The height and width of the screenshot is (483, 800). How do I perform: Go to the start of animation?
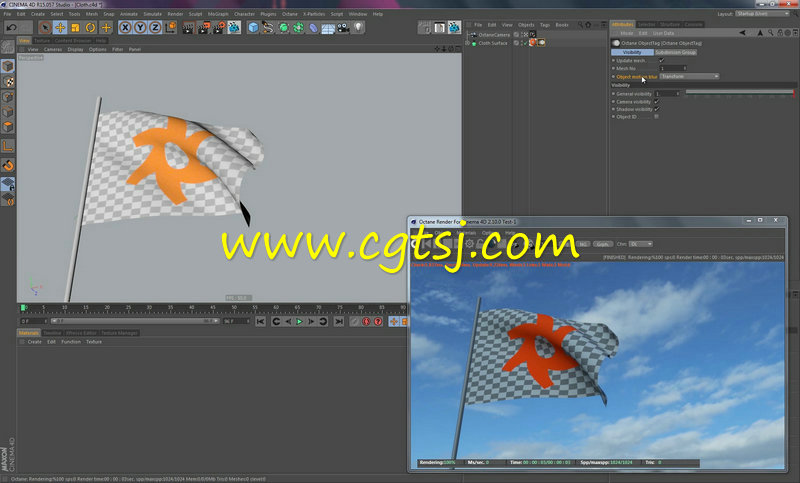click(x=261, y=321)
